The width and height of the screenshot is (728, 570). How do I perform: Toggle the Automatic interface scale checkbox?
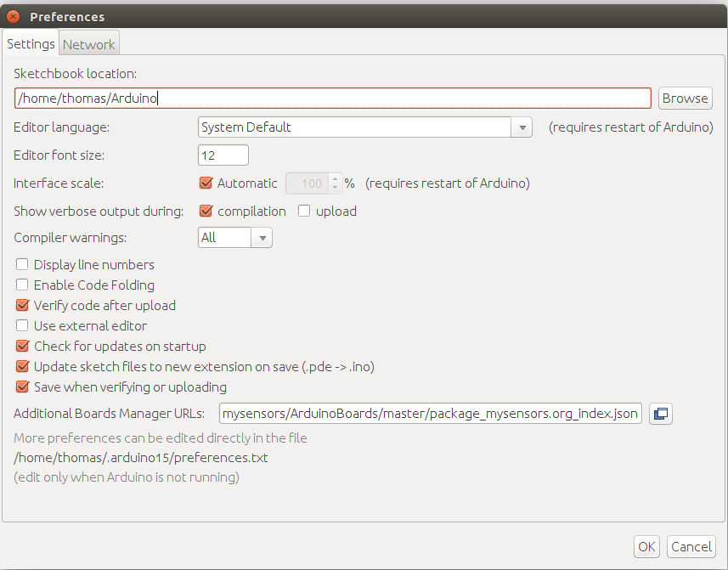point(206,183)
